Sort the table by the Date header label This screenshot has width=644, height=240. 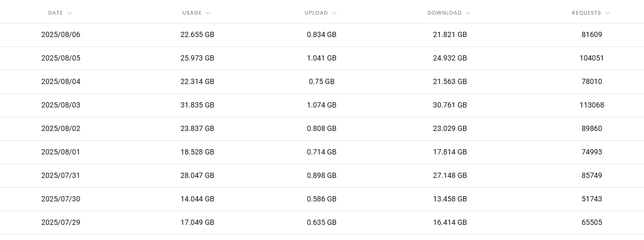click(x=55, y=13)
